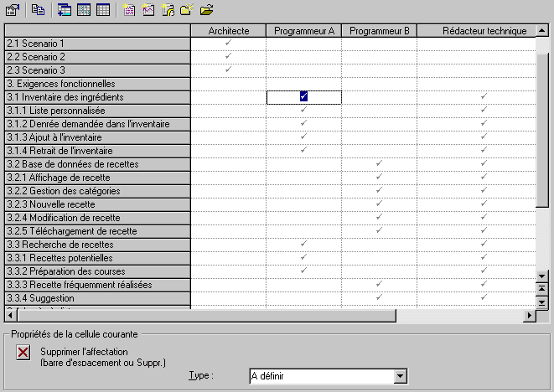Toggle Architecte checkmark for 2.1 Scenario 1

228,43
